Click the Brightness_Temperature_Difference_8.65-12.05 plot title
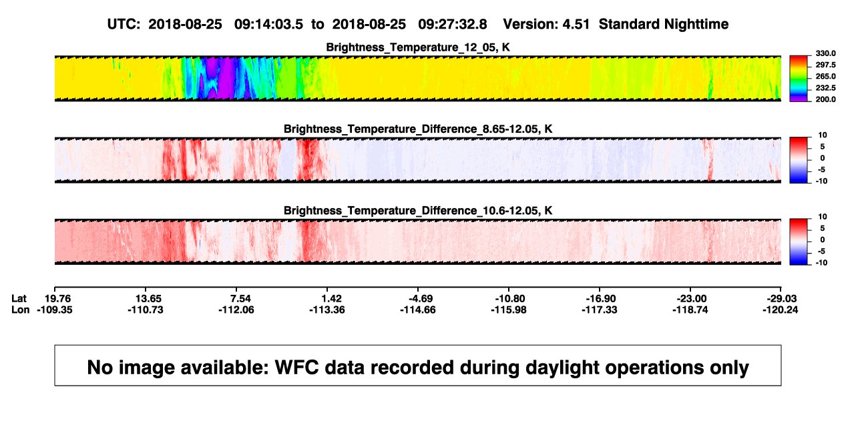Screen dimensions: 868x445 point(418,129)
